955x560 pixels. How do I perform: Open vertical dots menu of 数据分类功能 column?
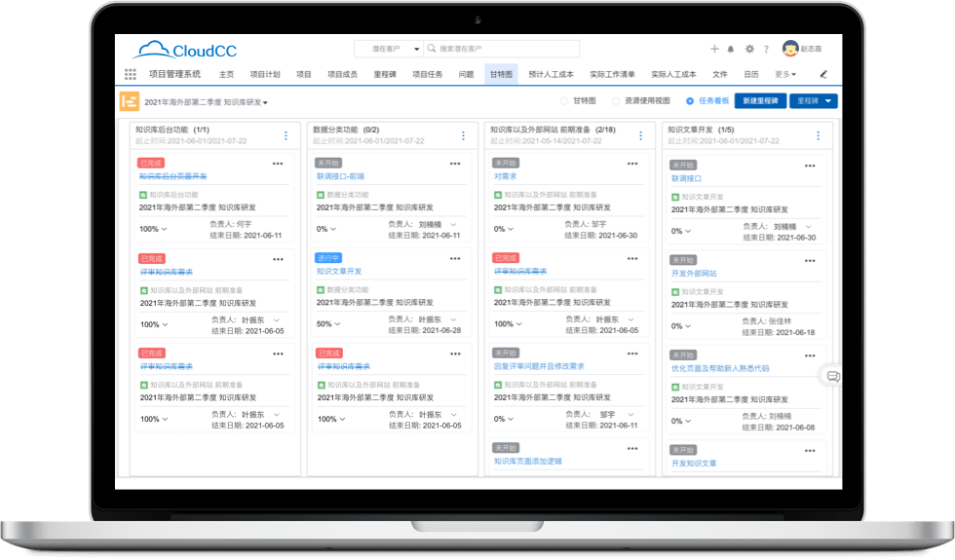[463, 135]
